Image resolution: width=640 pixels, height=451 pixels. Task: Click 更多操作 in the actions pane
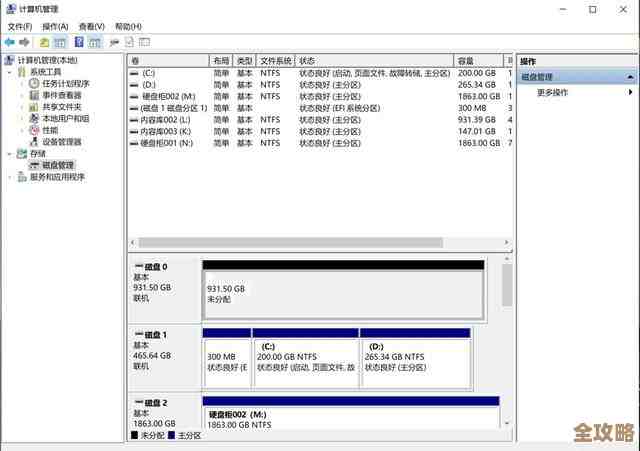pyautogui.click(x=552, y=92)
